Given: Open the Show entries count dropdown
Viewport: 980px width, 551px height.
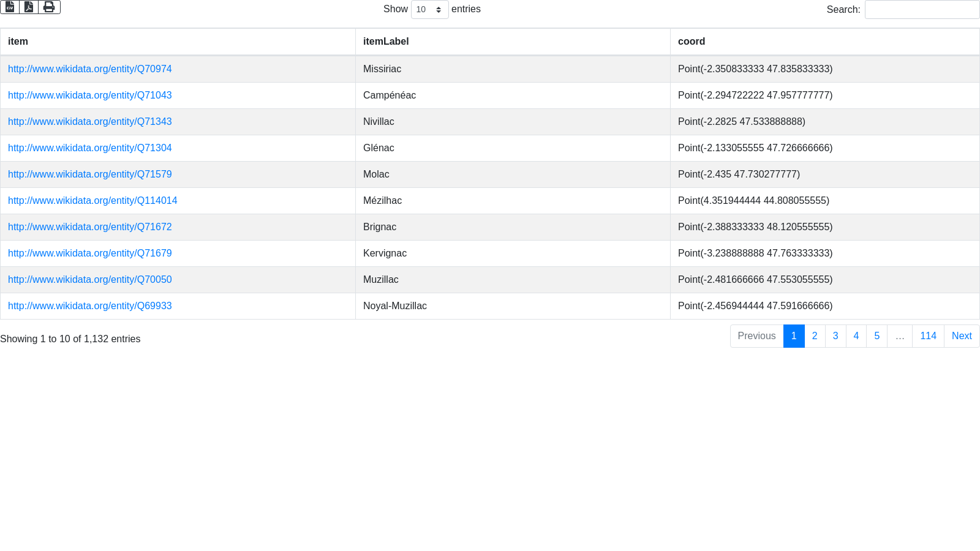Looking at the screenshot, I should coord(429,10).
